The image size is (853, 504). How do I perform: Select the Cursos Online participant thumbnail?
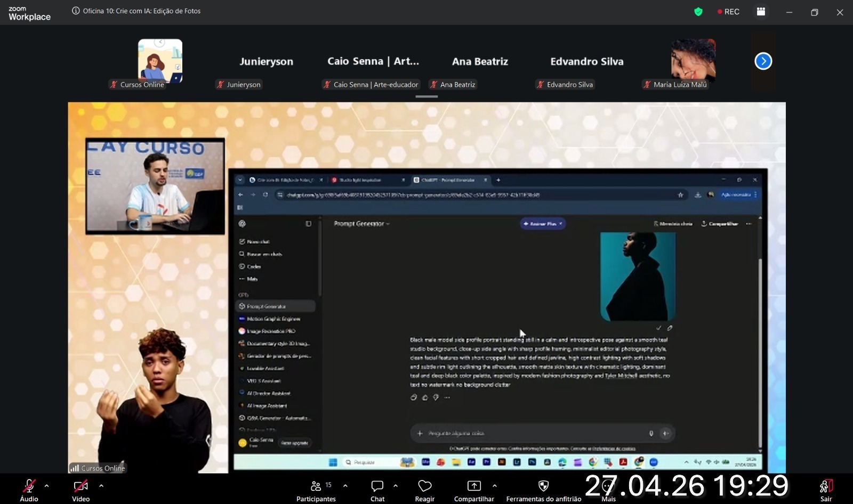160,61
